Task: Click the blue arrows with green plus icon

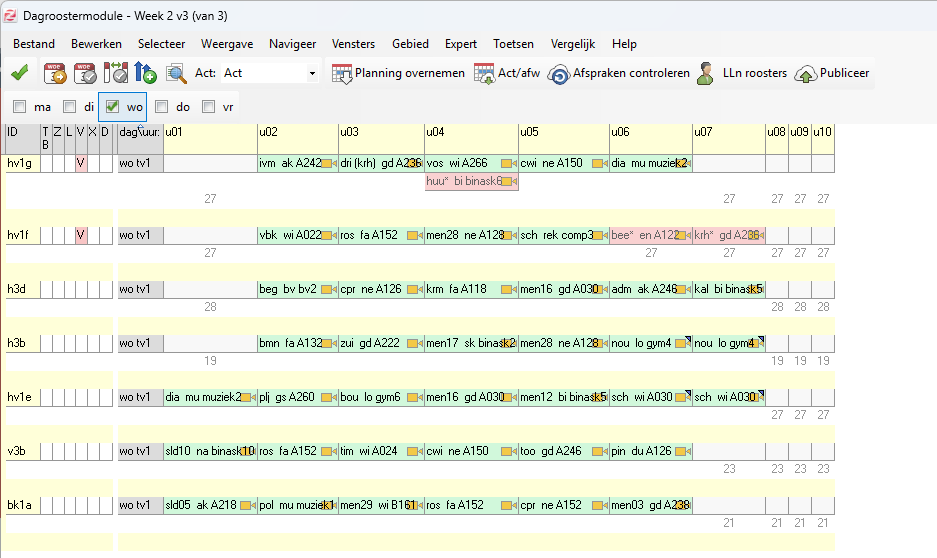Action: pyautogui.click(x=145, y=73)
